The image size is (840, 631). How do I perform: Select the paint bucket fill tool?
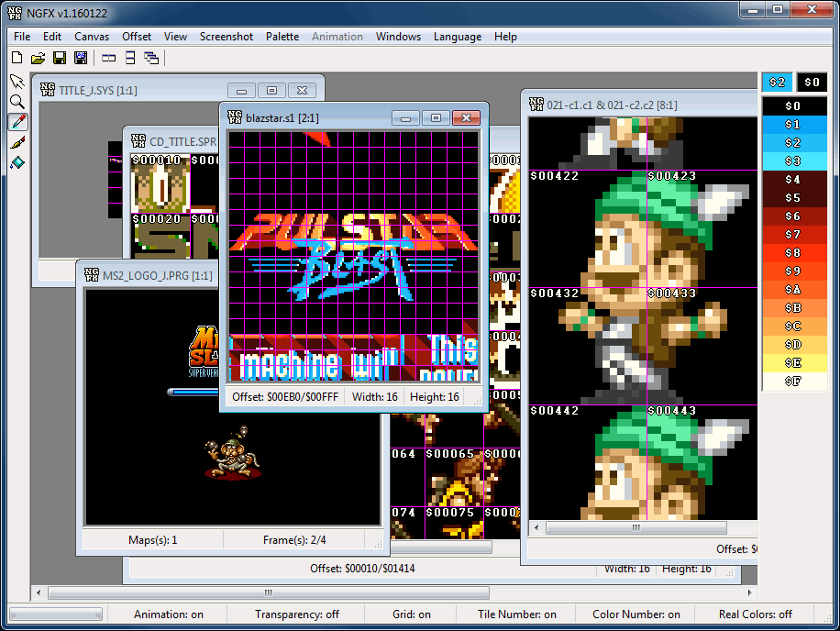point(17,162)
